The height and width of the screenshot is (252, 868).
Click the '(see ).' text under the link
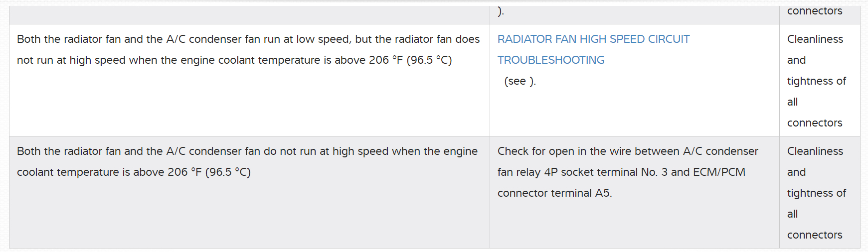(x=520, y=81)
